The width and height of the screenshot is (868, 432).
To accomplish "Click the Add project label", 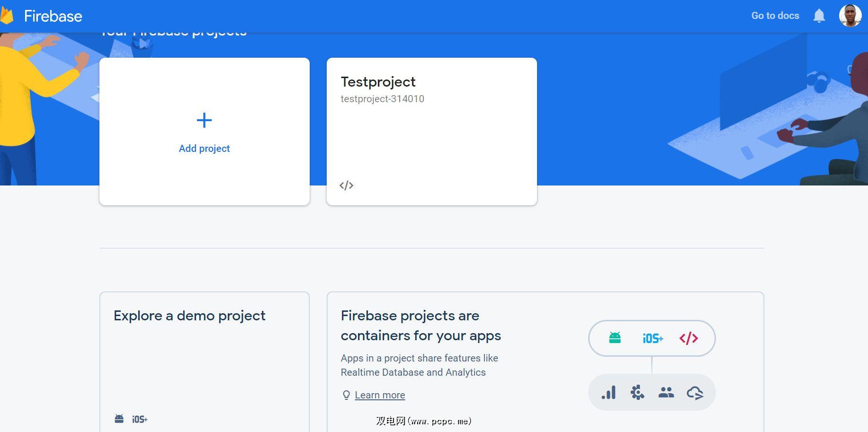I will click(x=204, y=149).
